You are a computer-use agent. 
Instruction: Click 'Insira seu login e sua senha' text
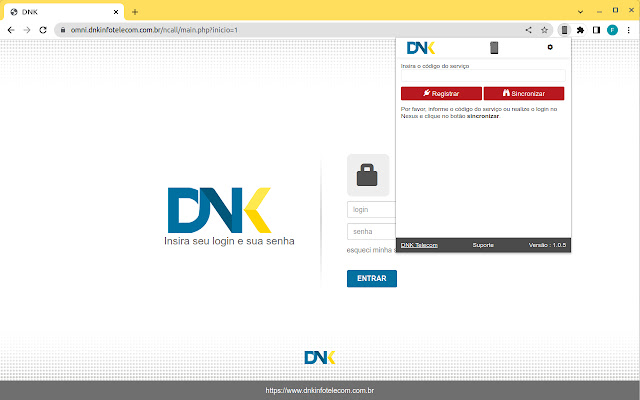coord(229,241)
